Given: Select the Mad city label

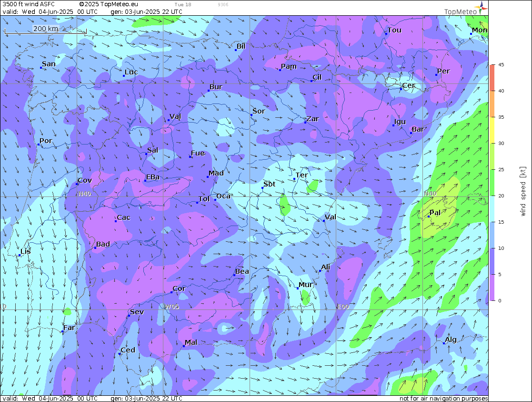Looking at the screenshot, I should tap(216, 173).
